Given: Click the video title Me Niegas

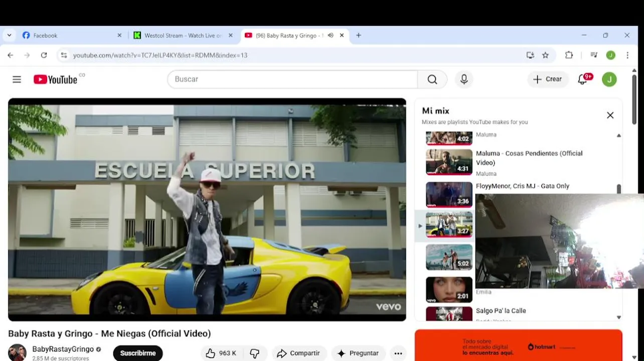Looking at the screenshot, I should (x=109, y=333).
